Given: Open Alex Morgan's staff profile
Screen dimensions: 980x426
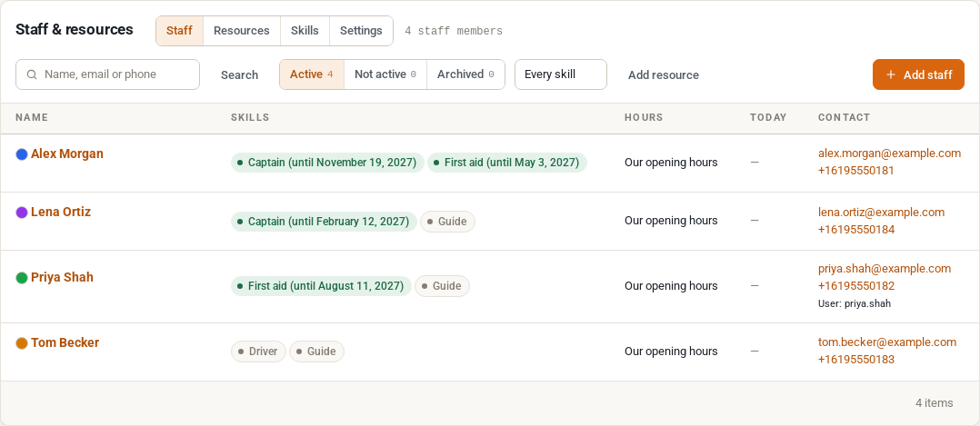Looking at the screenshot, I should pyautogui.click(x=67, y=154).
